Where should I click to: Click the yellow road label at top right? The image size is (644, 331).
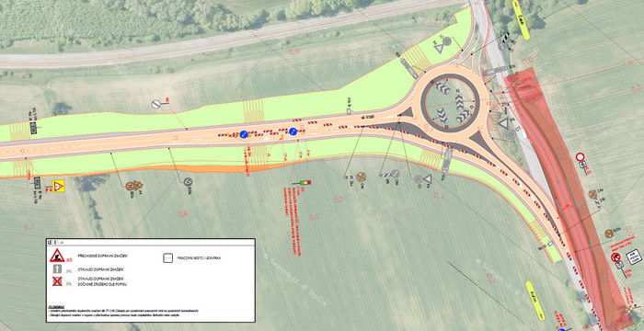point(522,20)
